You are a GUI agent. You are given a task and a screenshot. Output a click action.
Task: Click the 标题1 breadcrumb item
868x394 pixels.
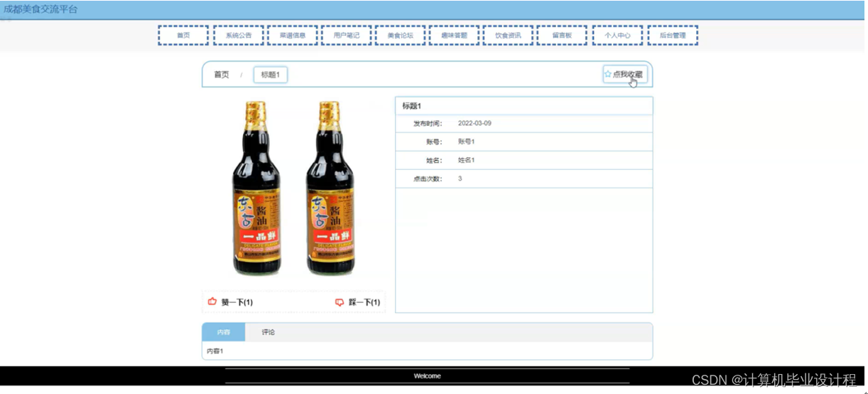click(271, 75)
